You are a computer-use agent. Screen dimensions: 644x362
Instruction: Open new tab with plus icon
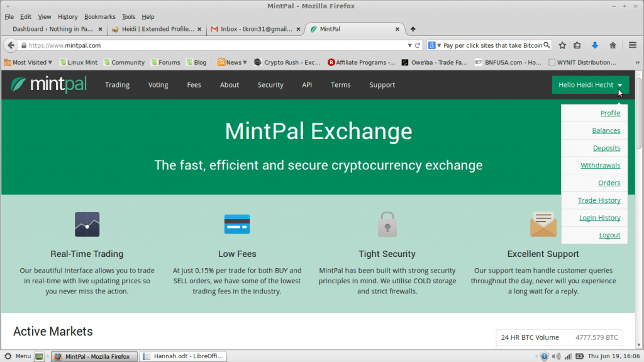click(x=413, y=29)
